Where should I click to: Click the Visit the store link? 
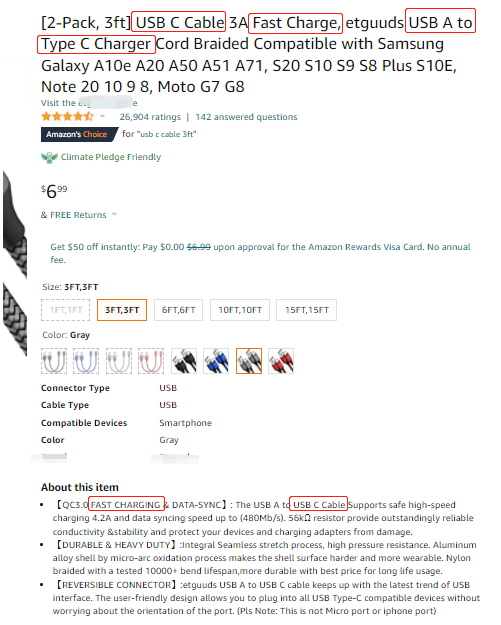pos(89,103)
